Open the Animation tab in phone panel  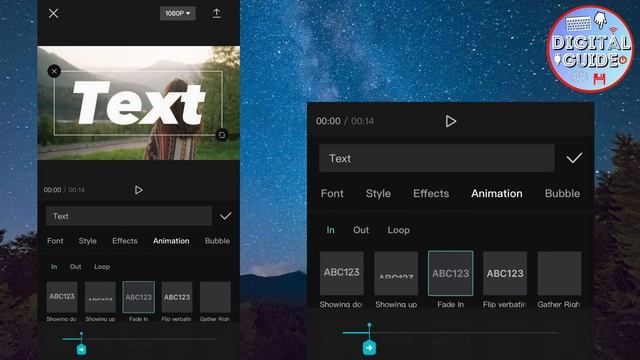coord(171,241)
